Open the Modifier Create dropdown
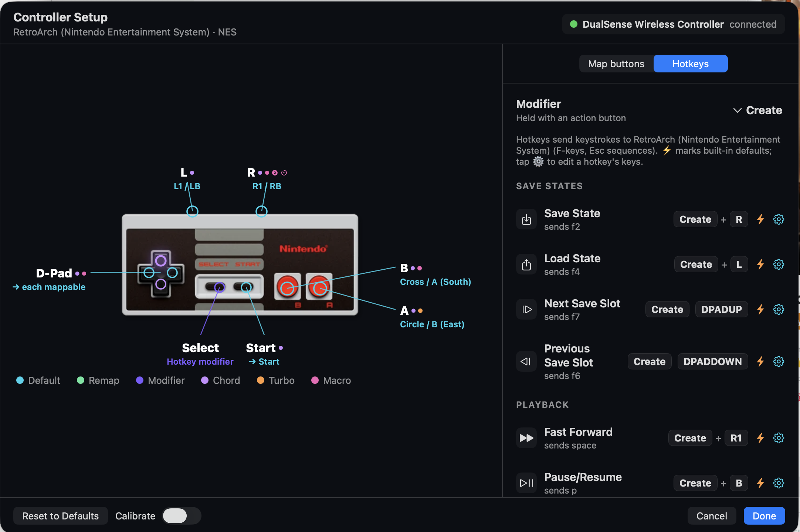The width and height of the screenshot is (800, 532). [757, 110]
